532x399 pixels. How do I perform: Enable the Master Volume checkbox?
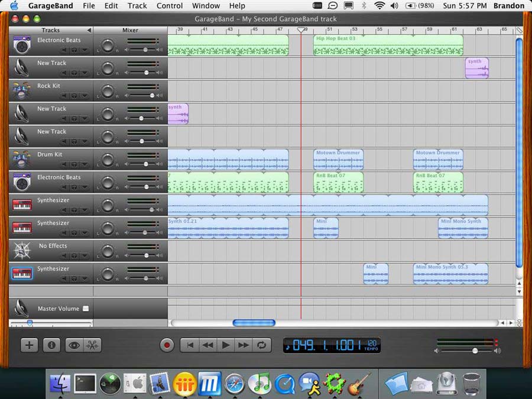point(86,309)
